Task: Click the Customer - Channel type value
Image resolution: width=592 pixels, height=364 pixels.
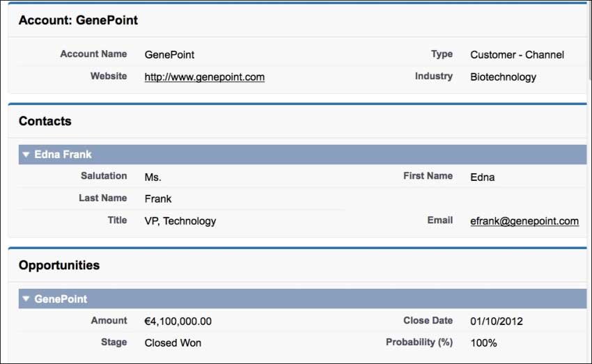Action: (x=517, y=55)
